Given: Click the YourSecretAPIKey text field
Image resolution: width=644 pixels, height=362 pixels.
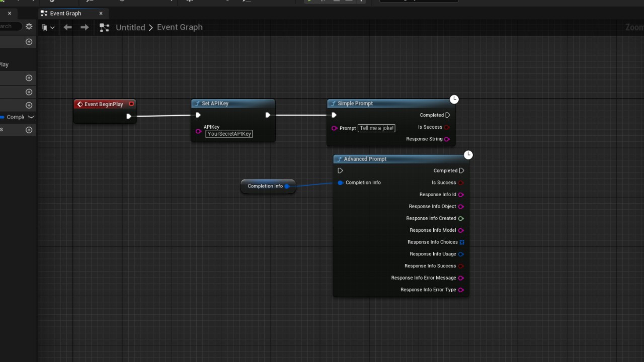Looking at the screenshot, I should click(229, 134).
